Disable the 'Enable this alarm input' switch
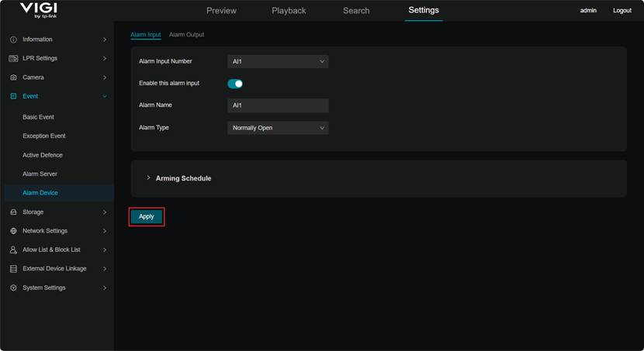Viewport: 644px width, 351px height. [235, 84]
